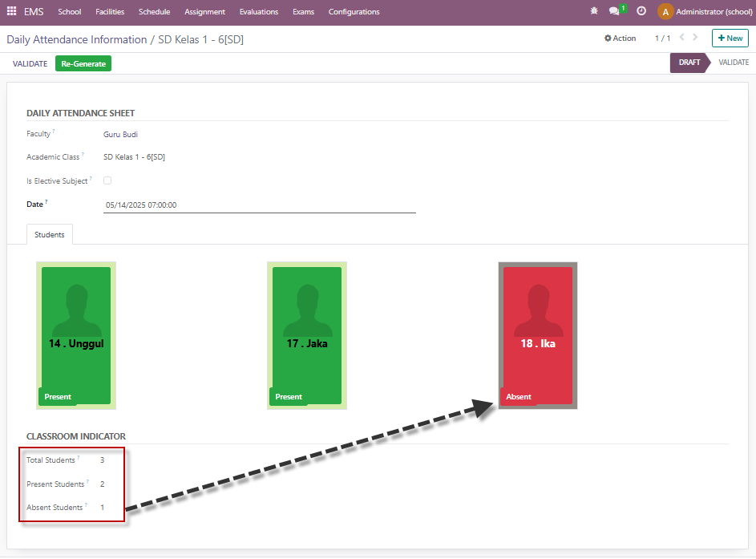
Task: Click the Guru Budi faculty value
Action: [120, 135]
